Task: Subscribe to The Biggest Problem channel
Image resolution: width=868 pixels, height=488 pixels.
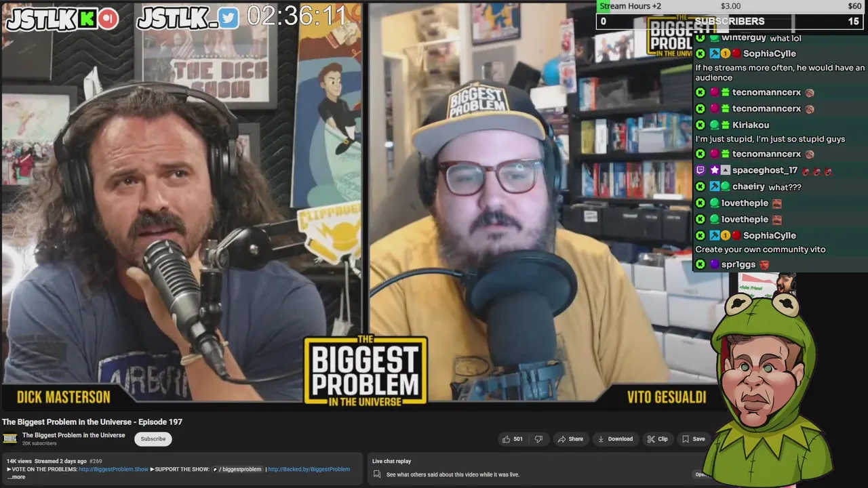Action: coord(153,439)
